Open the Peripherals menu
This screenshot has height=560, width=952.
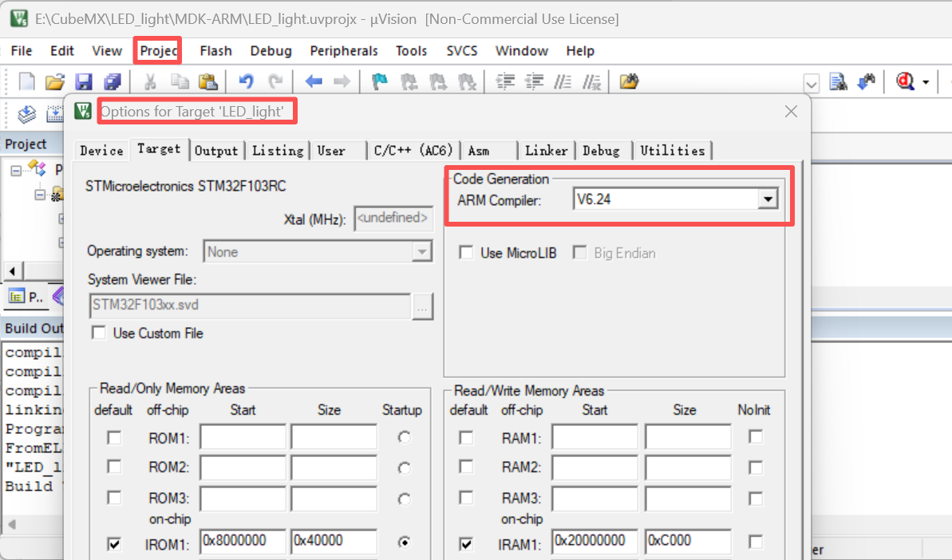pos(344,51)
